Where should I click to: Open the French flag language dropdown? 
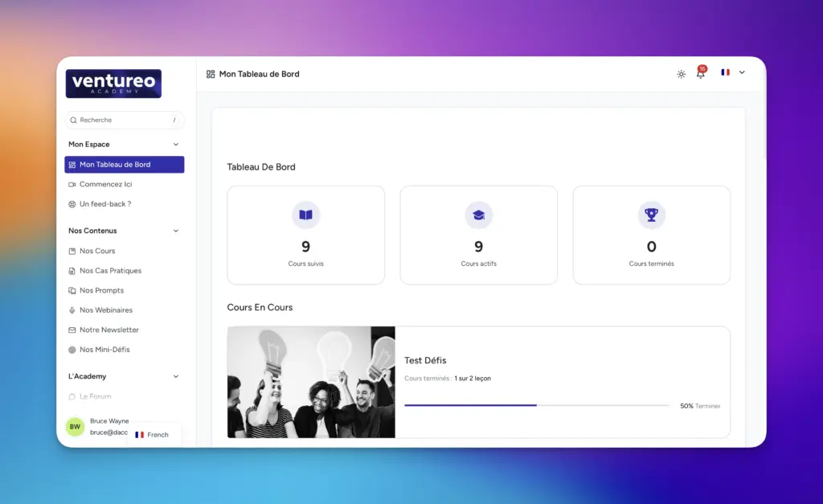(732, 72)
